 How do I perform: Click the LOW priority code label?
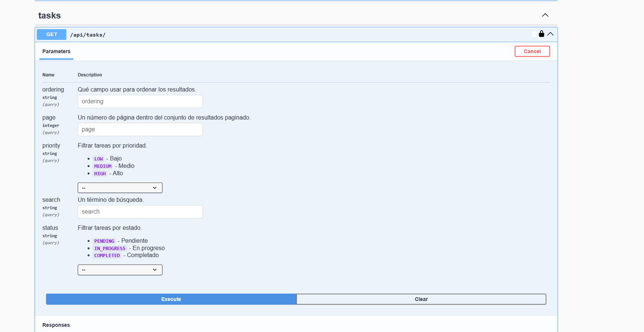pyautogui.click(x=99, y=159)
